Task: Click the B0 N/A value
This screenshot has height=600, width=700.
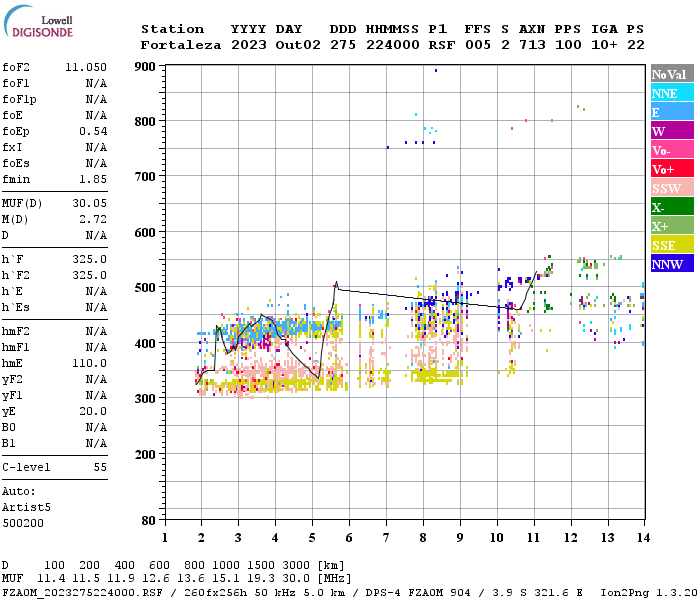Action: click(96, 427)
